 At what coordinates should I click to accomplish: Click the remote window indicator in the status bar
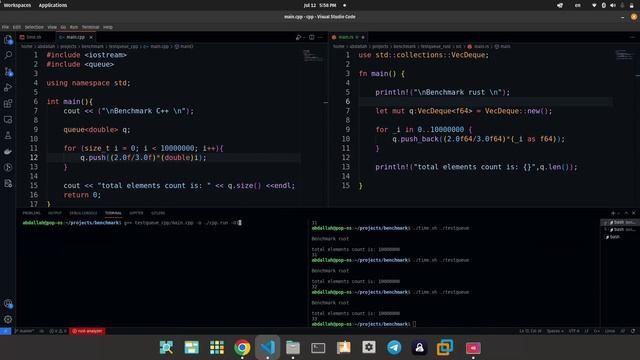[x=5, y=331]
